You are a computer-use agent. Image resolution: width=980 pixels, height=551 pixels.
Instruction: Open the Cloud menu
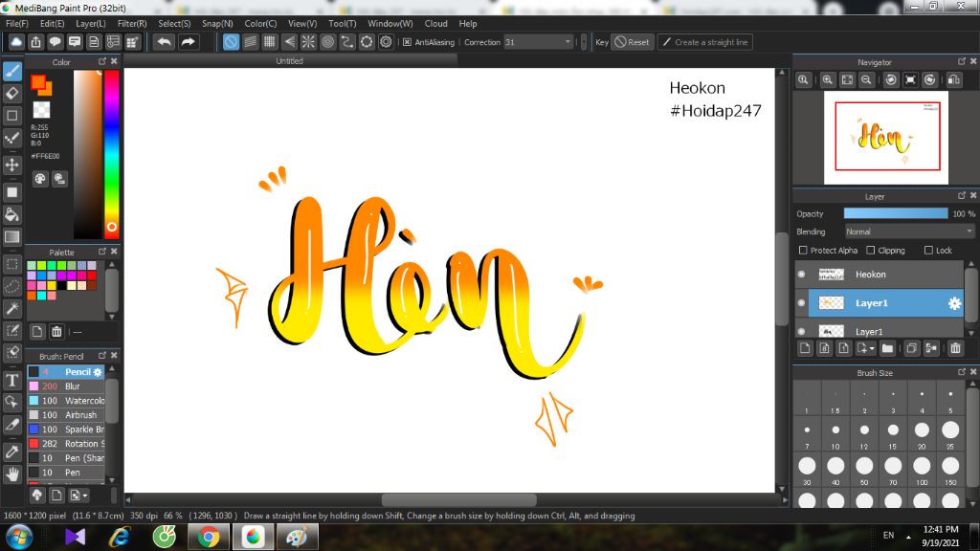click(x=435, y=23)
